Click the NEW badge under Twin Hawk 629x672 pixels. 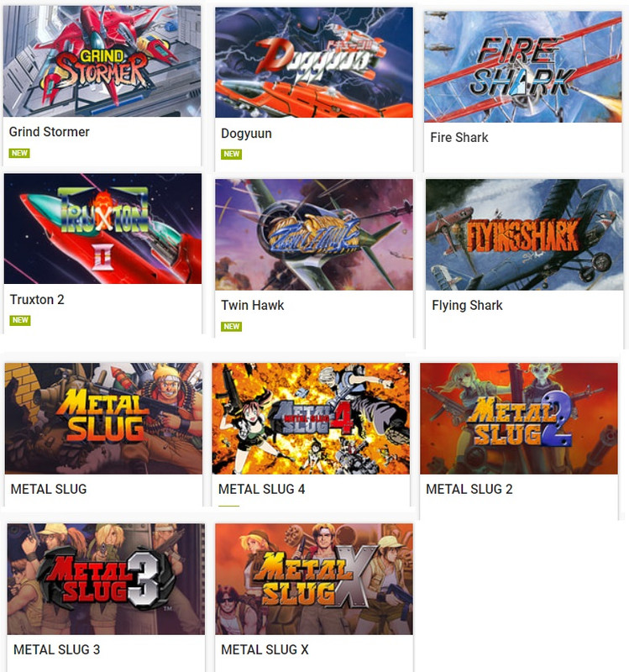pyautogui.click(x=232, y=327)
